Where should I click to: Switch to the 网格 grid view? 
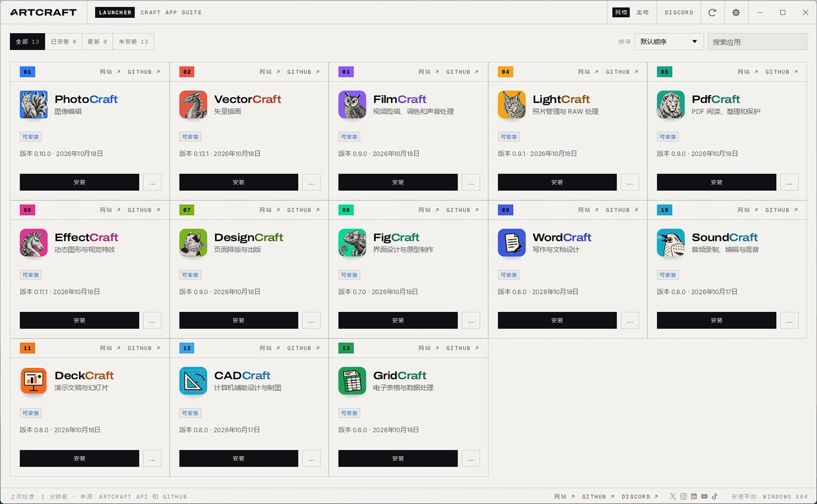click(621, 13)
